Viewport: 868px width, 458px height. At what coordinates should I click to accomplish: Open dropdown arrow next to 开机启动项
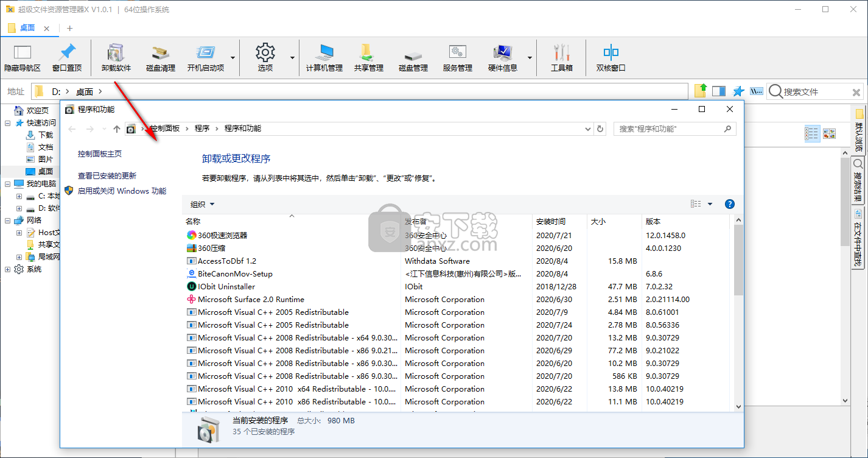point(233,58)
